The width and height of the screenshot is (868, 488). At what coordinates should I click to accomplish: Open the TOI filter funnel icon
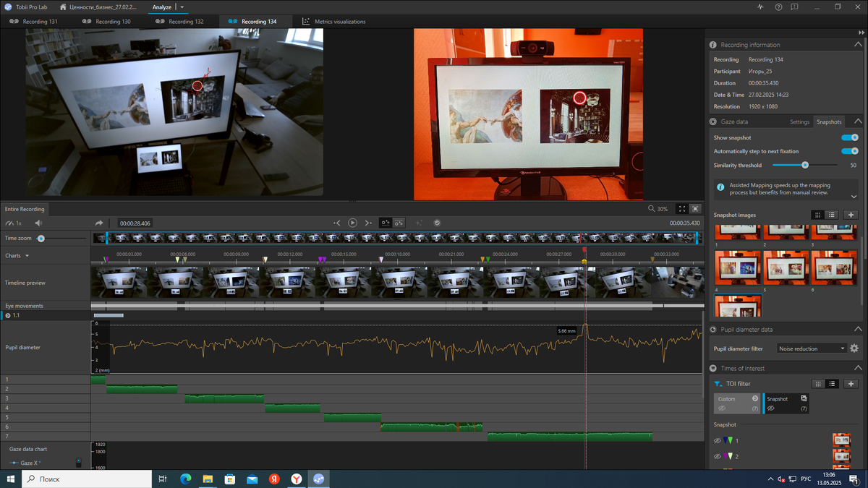(718, 384)
